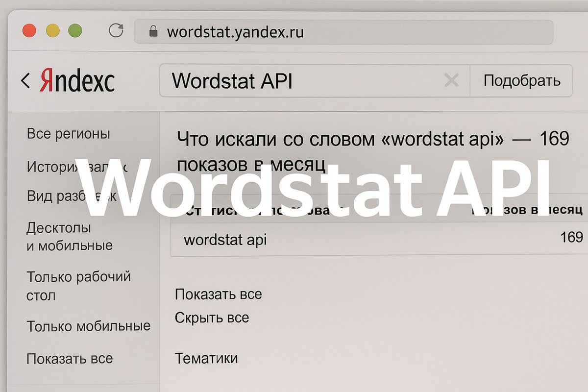
Task: Click heading 'Что искали со словом'
Action: 373,151
